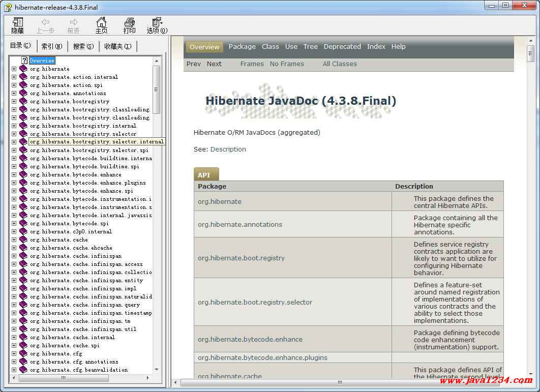
Task: Click the book icon for org.hibernate.c3p0.internal
Action: (x=23, y=231)
